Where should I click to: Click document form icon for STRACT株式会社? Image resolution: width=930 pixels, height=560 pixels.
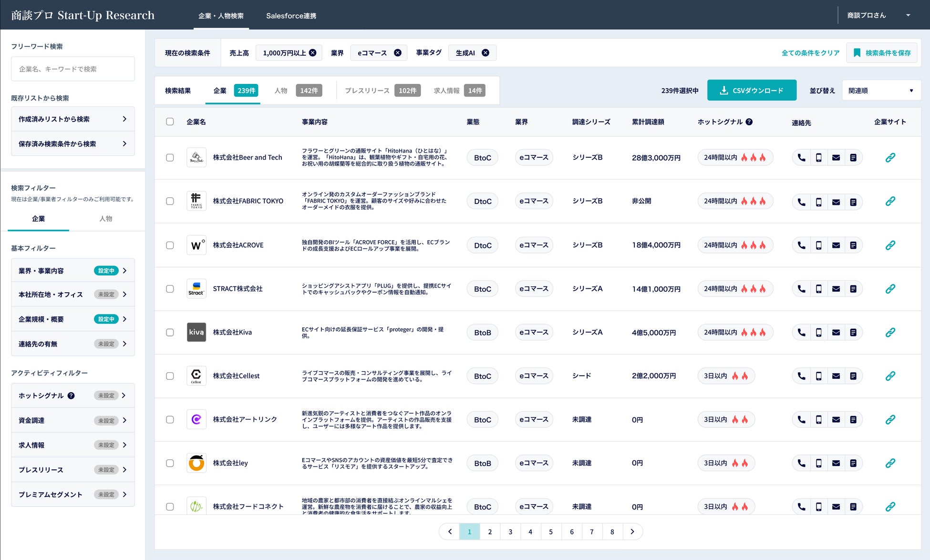853,289
